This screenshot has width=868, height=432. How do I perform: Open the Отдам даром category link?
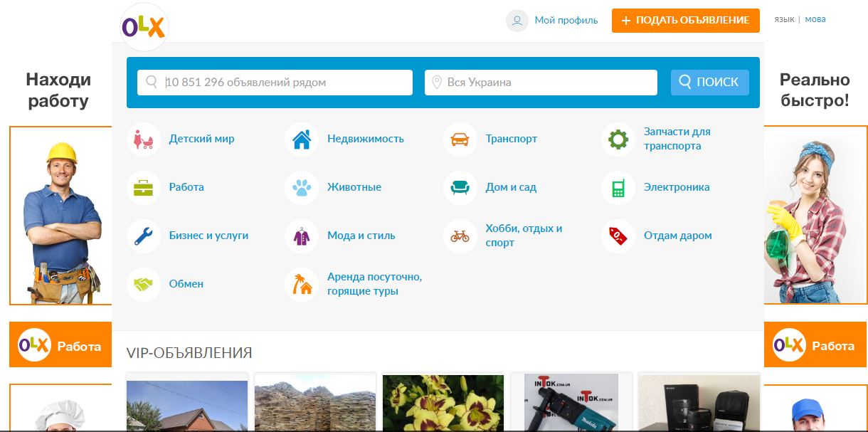677,236
